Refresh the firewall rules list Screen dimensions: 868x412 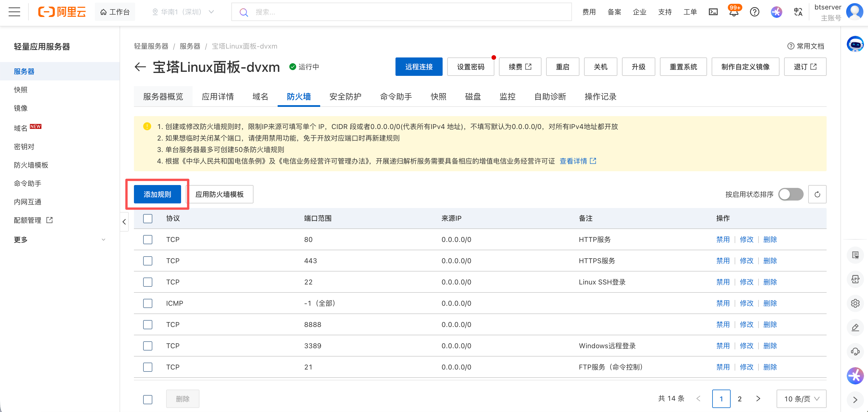(817, 194)
